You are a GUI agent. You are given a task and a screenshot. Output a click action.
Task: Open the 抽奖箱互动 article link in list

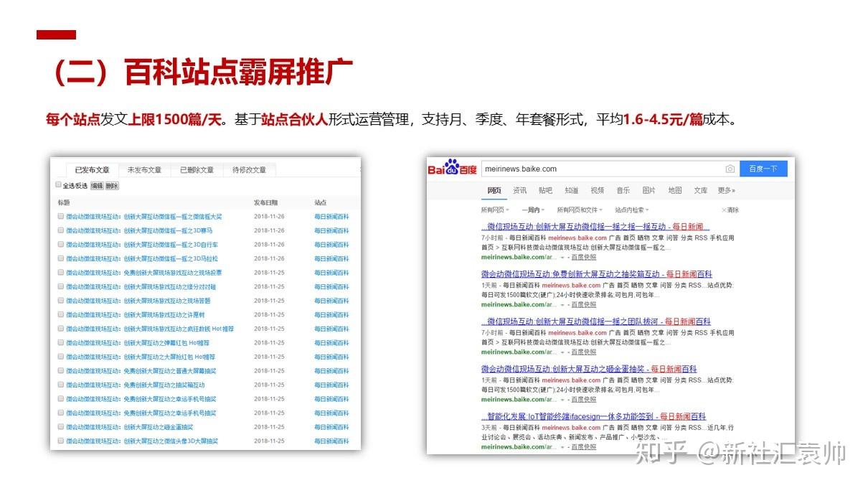(135, 385)
